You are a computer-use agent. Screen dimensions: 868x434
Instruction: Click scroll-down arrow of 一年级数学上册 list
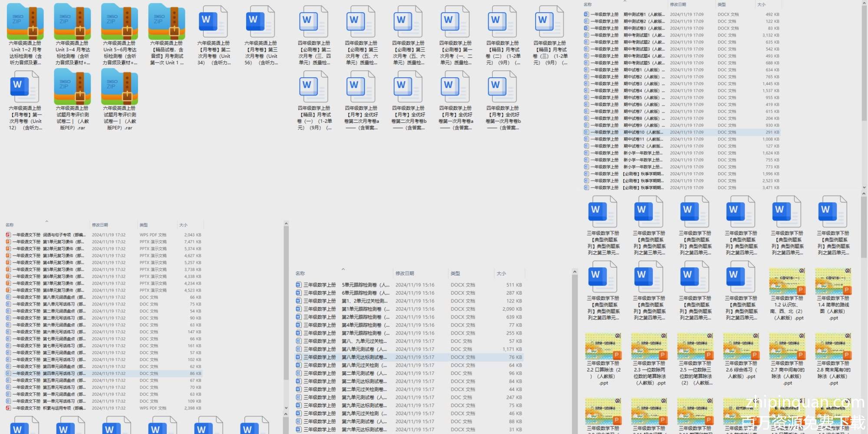[x=864, y=187]
